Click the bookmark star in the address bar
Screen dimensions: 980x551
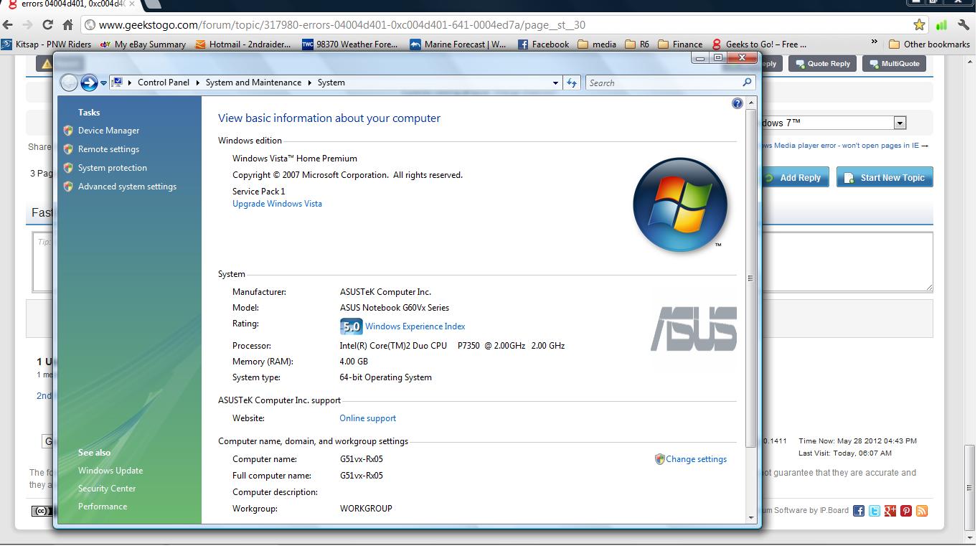[919, 24]
